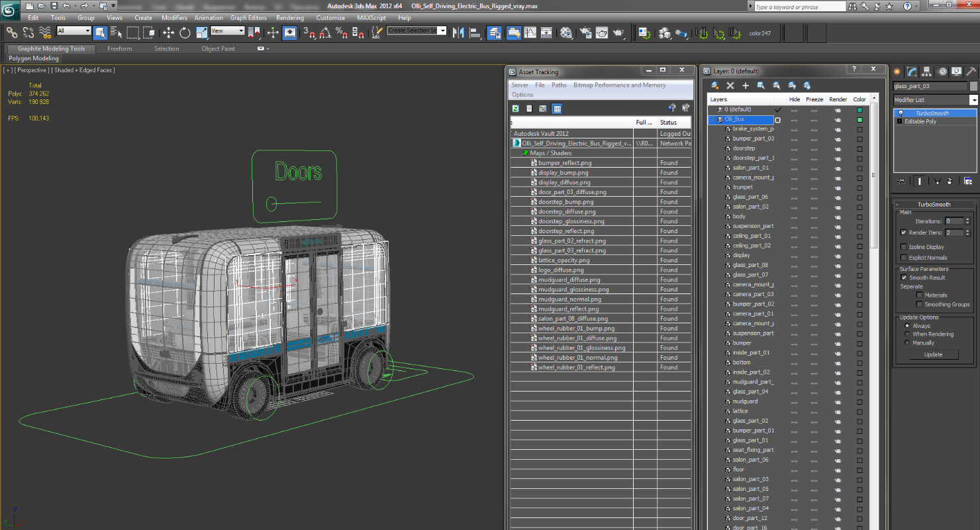This screenshot has width=980, height=530.
Task: Refresh the Asset Tracking list
Action: tap(515, 109)
